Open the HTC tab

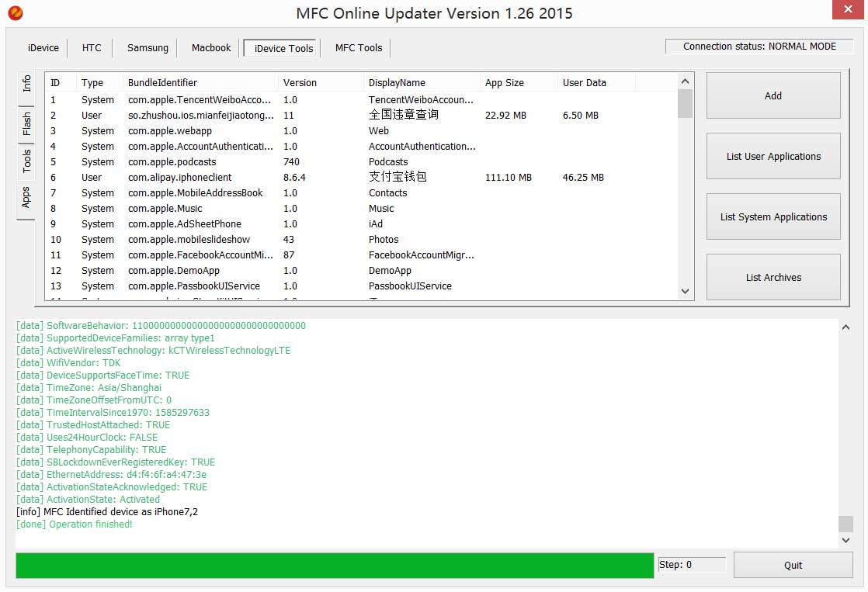tap(92, 48)
